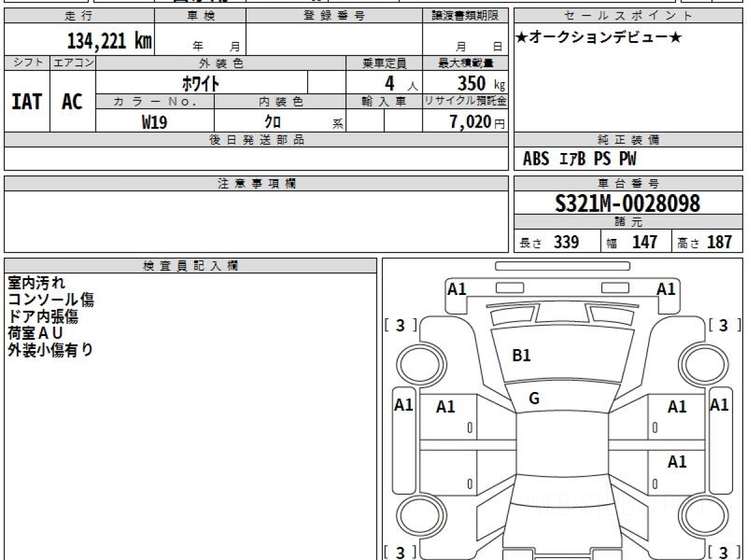Select the IAT shift value

27,101
